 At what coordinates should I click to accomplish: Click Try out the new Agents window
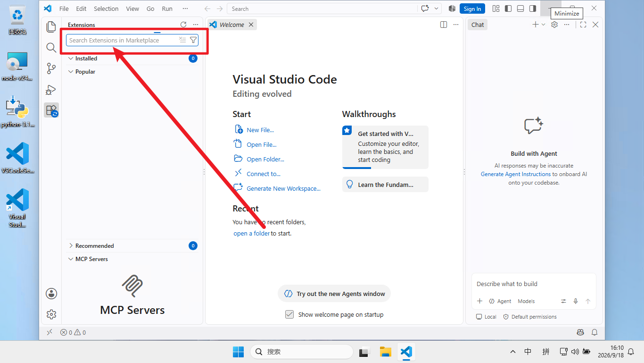(334, 294)
